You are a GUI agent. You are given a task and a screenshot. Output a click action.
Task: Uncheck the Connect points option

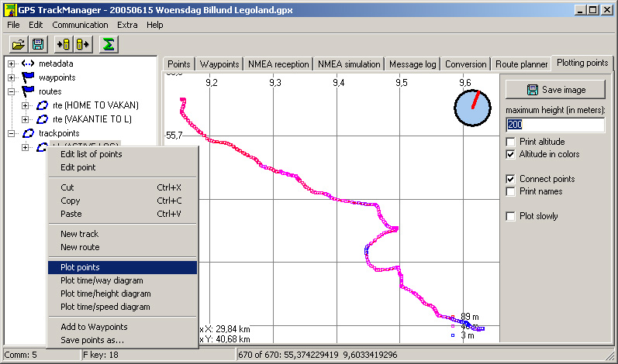pos(510,179)
